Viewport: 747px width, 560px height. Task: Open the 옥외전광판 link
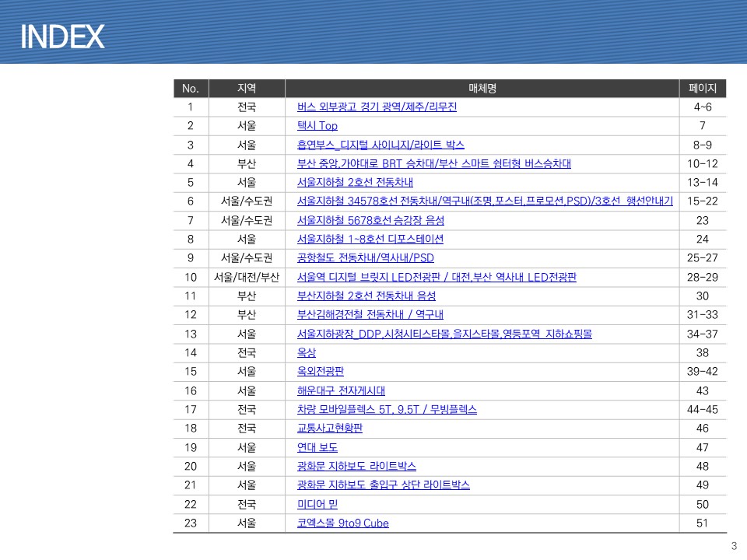320,372
